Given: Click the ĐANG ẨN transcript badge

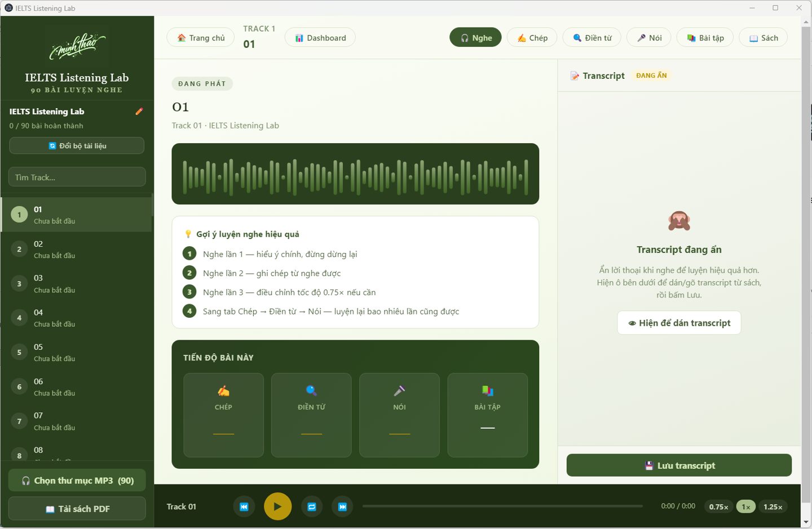Looking at the screenshot, I should pos(651,75).
